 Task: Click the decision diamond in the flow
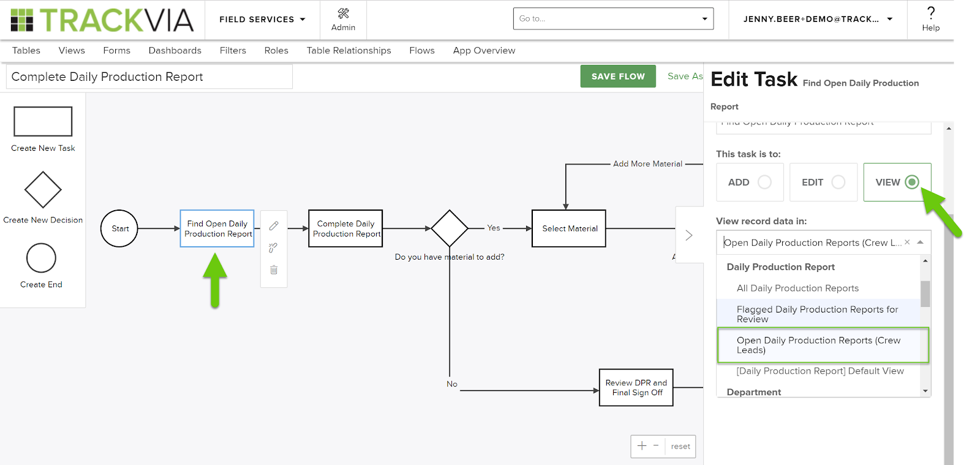450,229
